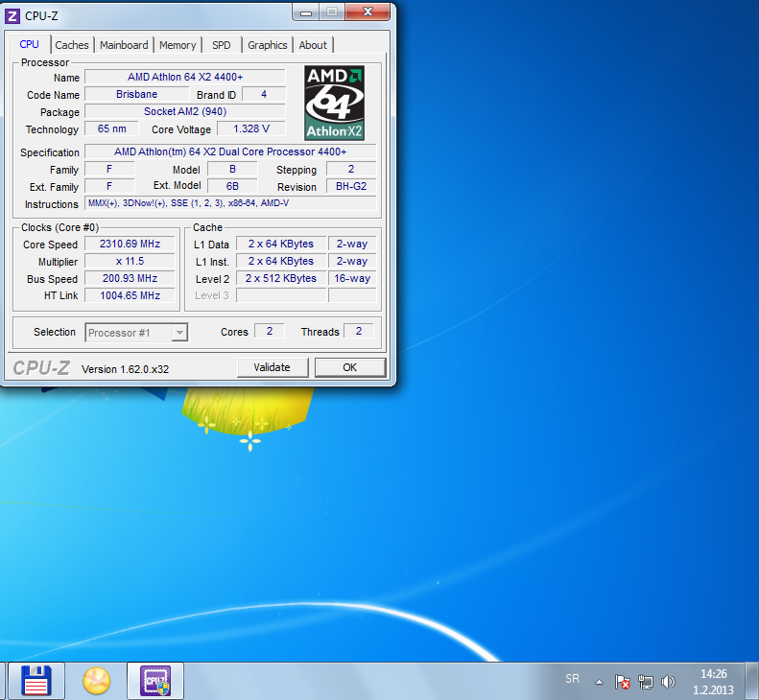759x700 pixels.
Task: Click the CPU-Z taskbar button
Action: pyautogui.click(x=155, y=681)
